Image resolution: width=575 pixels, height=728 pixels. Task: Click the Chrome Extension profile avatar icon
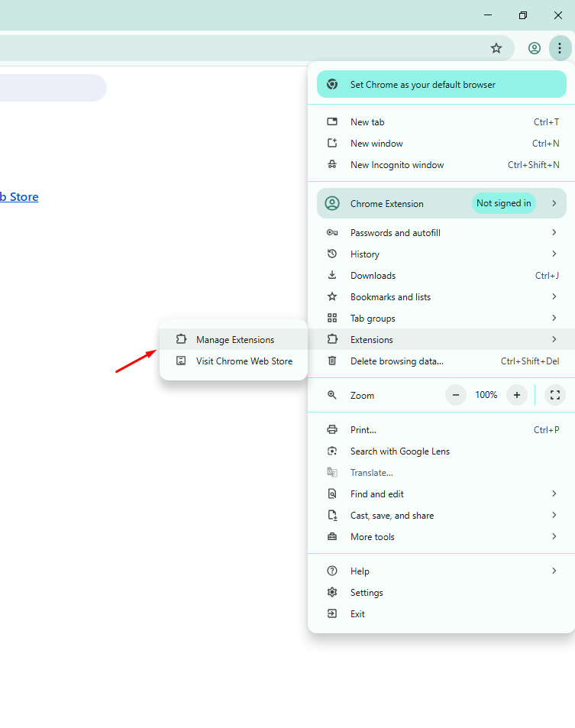pyautogui.click(x=332, y=203)
